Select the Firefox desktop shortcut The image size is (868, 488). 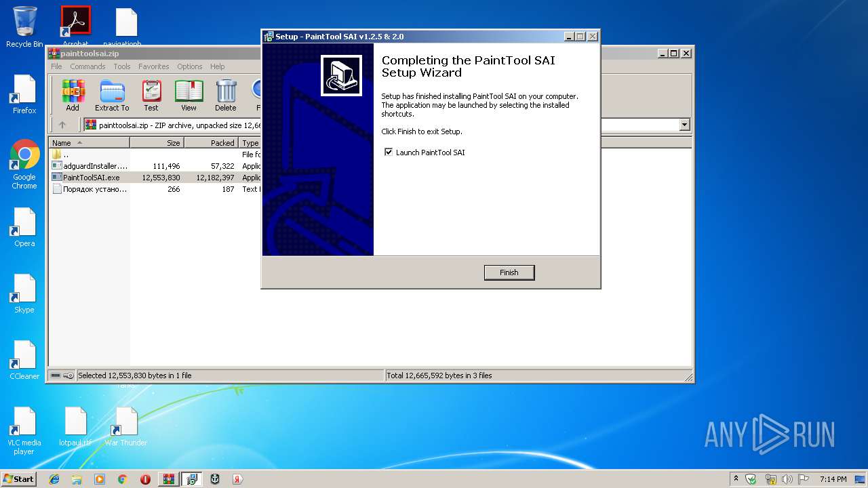24,94
